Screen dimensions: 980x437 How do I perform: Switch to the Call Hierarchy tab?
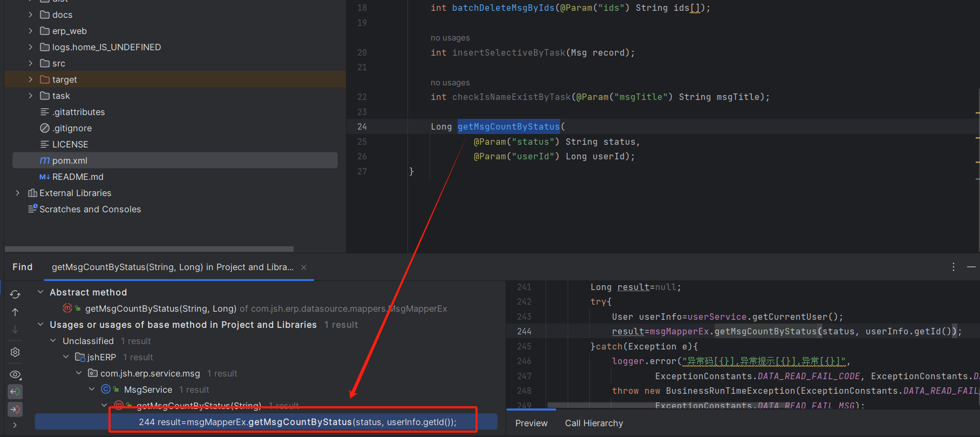click(594, 423)
